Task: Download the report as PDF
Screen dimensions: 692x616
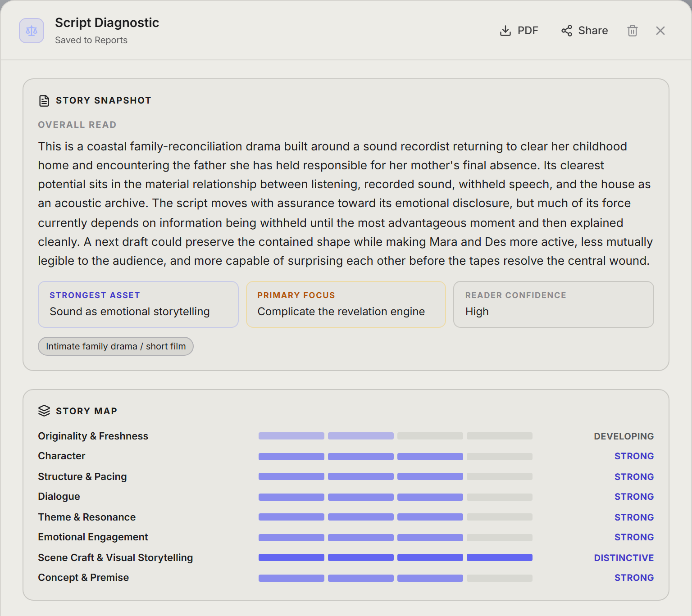Action: [519, 31]
